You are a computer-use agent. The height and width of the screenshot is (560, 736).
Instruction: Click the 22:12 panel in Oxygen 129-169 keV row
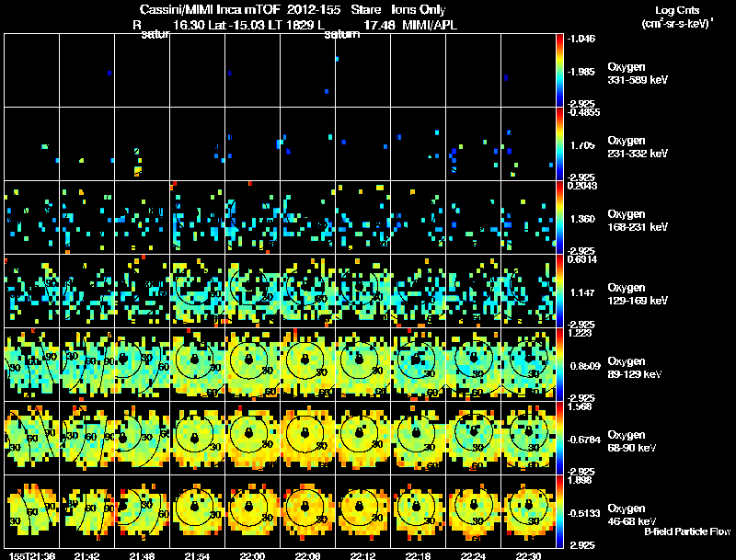(x=362, y=291)
